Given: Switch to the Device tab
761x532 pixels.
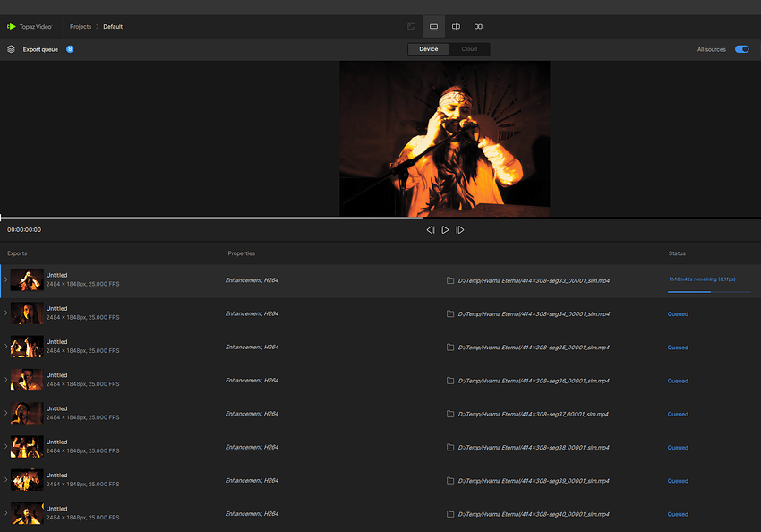Looking at the screenshot, I should (x=429, y=49).
